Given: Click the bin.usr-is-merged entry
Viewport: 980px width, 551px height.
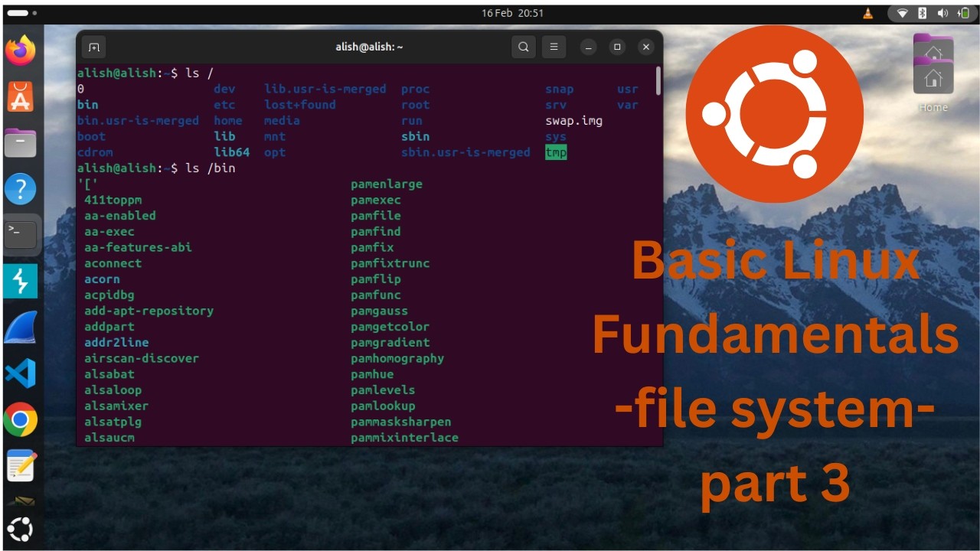Looking at the screenshot, I should pyautogui.click(x=138, y=121).
